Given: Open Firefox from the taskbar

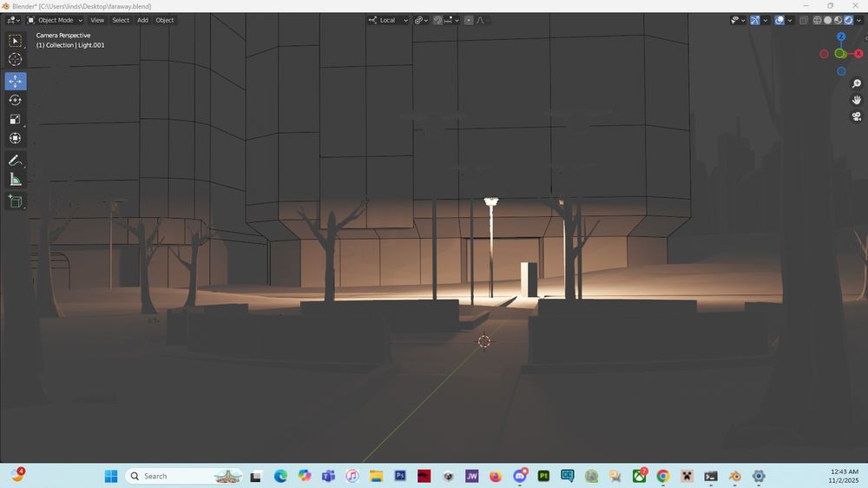Looking at the screenshot, I should [496, 477].
